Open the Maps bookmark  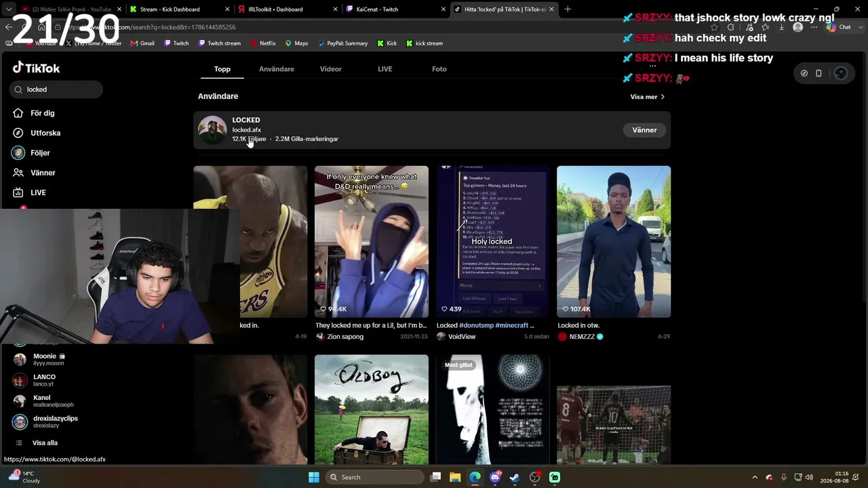(296, 43)
